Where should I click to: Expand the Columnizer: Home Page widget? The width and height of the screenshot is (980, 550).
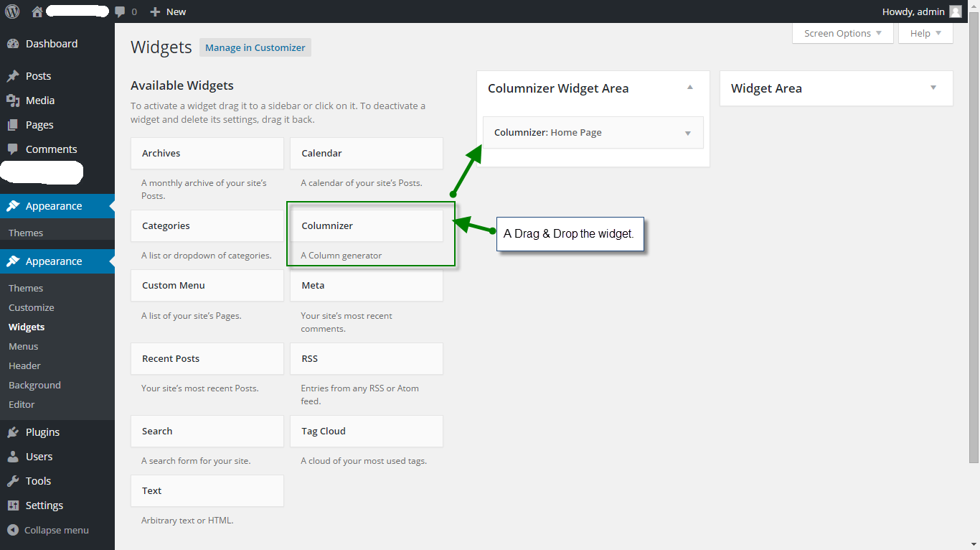[x=688, y=133]
